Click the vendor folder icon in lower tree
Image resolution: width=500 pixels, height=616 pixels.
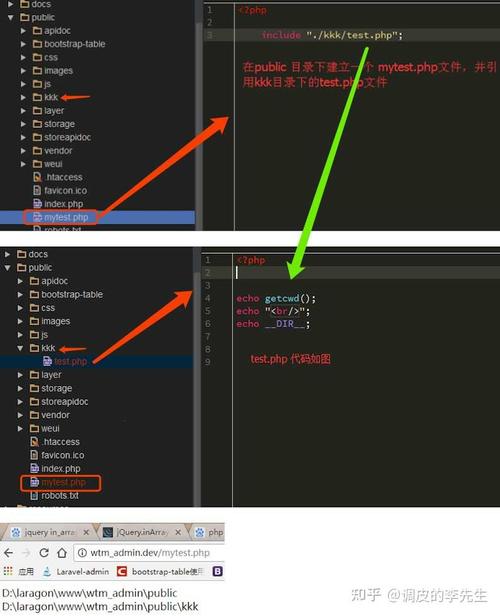(x=35, y=415)
